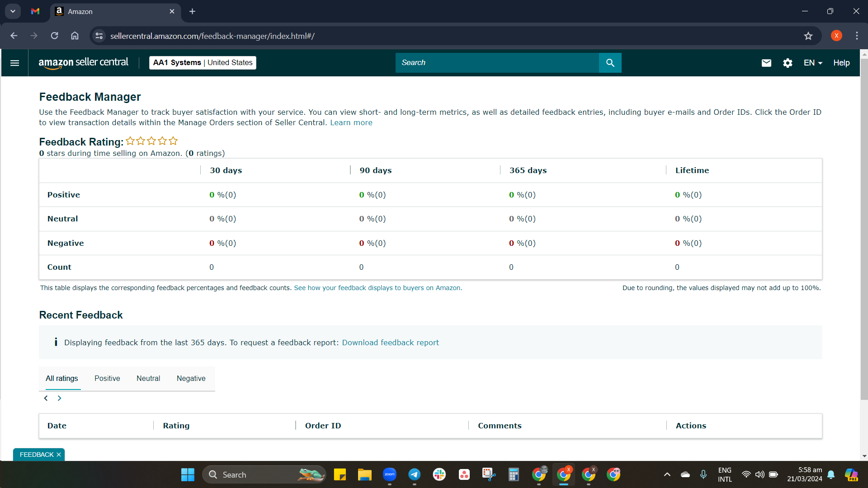Click the browser address bar URL
Image resolution: width=868 pixels, height=488 pixels.
point(212,36)
